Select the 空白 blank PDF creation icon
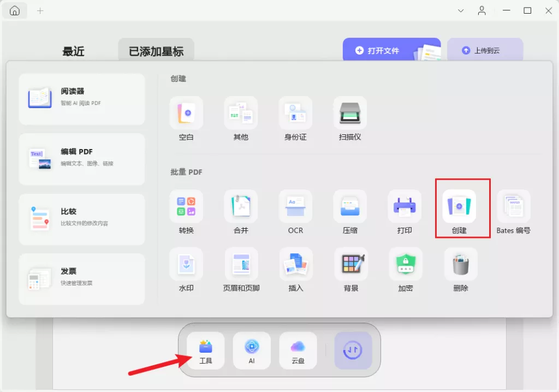This screenshot has width=559, height=392. coord(186,113)
